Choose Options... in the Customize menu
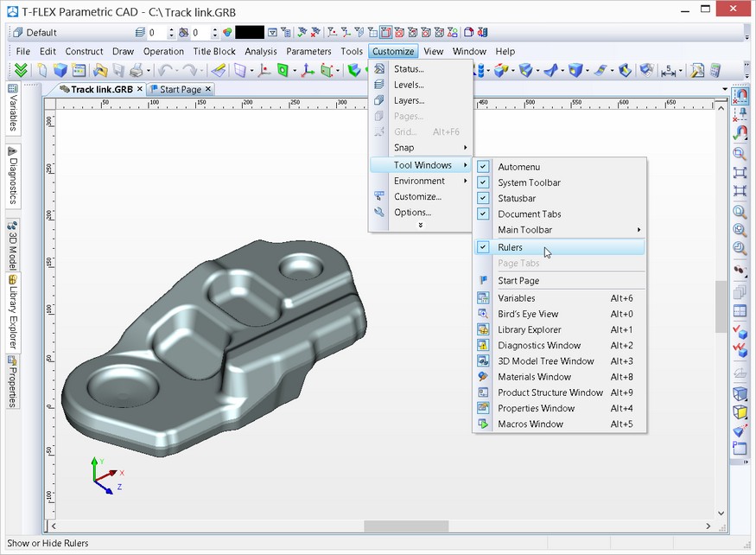This screenshot has height=555, width=756. pyautogui.click(x=412, y=212)
